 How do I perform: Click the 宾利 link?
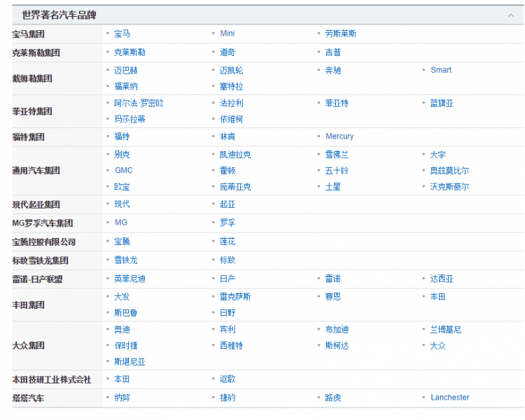[227, 330]
